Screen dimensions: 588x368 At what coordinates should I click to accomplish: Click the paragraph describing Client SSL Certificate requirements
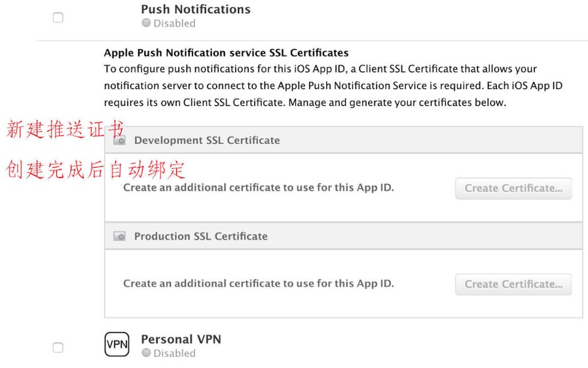(x=334, y=85)
